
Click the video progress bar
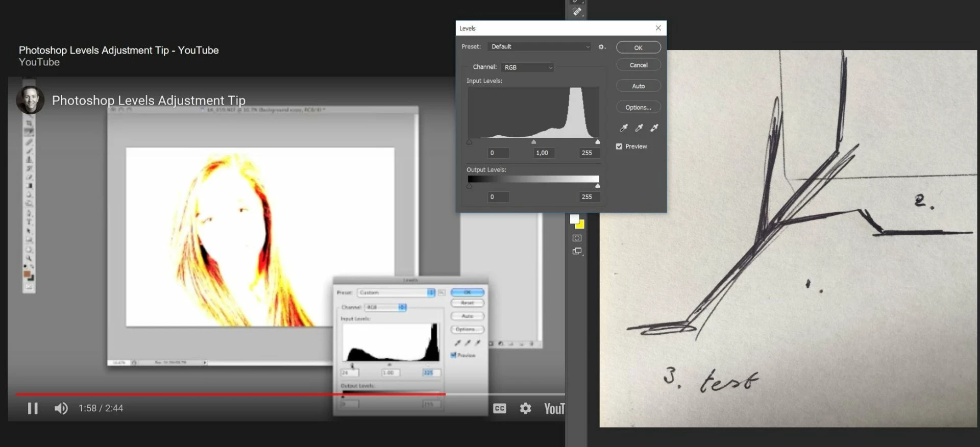(290, 394)
